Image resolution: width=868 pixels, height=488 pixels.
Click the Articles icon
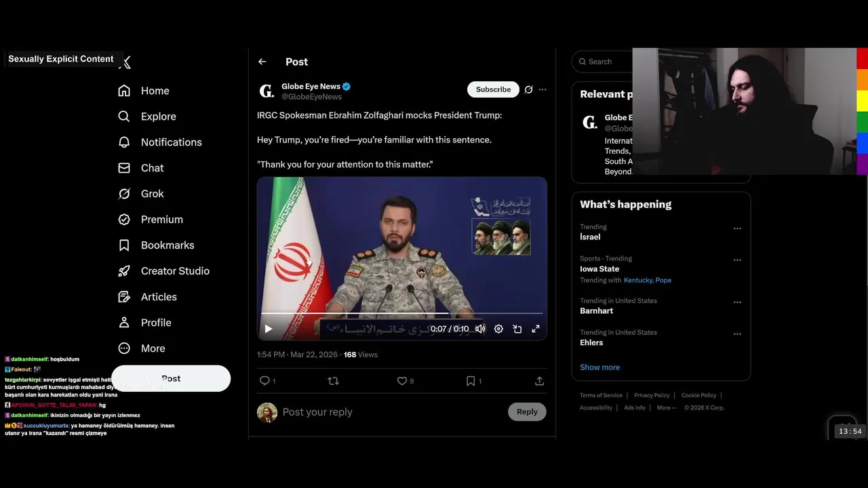pos(124,297)
